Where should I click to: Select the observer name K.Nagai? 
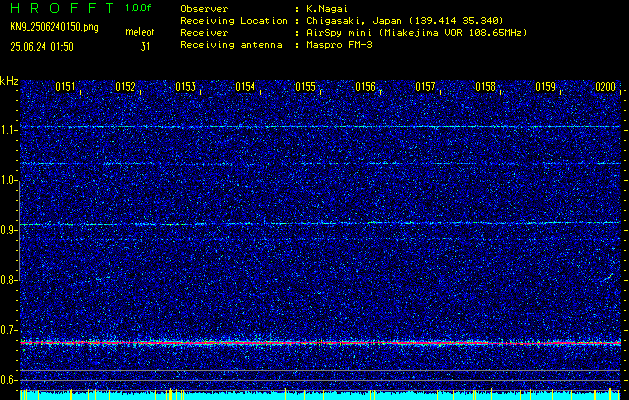point(327,9)
